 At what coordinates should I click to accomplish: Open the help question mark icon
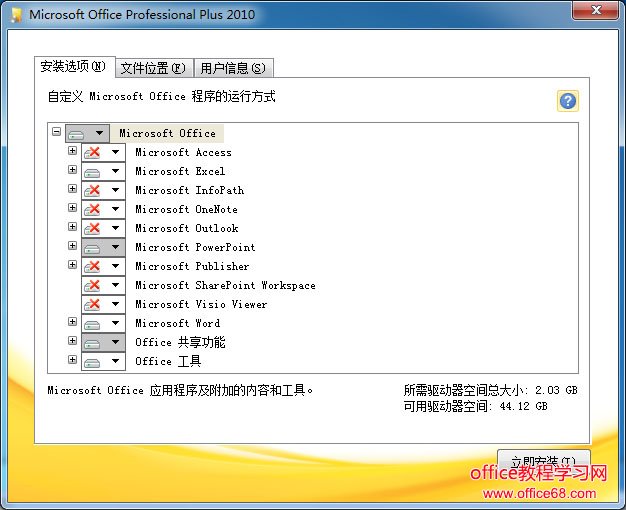567,101
